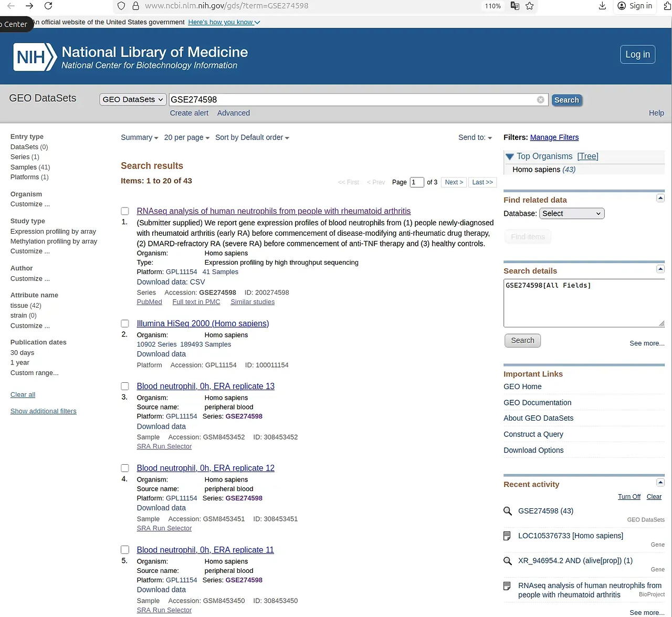This screenshot has width=672, height=617.
Task: Filter by Platforms (1) entry type
Action: tap(29, 177)
